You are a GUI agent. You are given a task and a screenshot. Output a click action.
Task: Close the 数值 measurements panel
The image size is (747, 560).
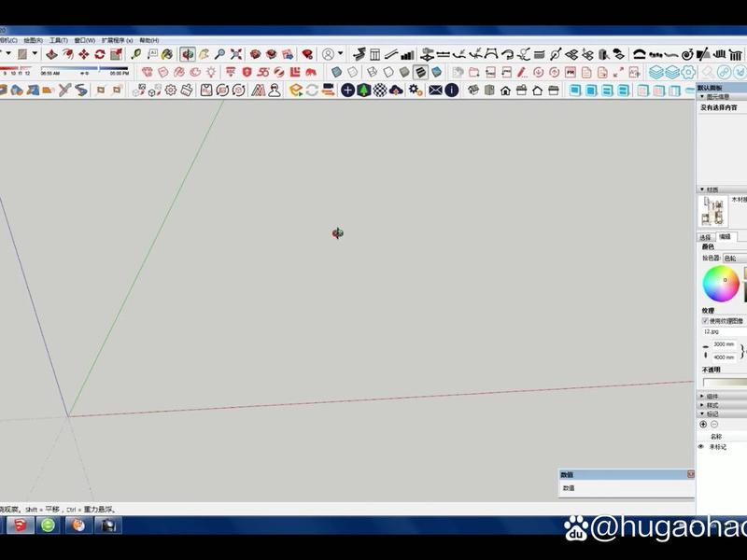[x=691, y=474]
